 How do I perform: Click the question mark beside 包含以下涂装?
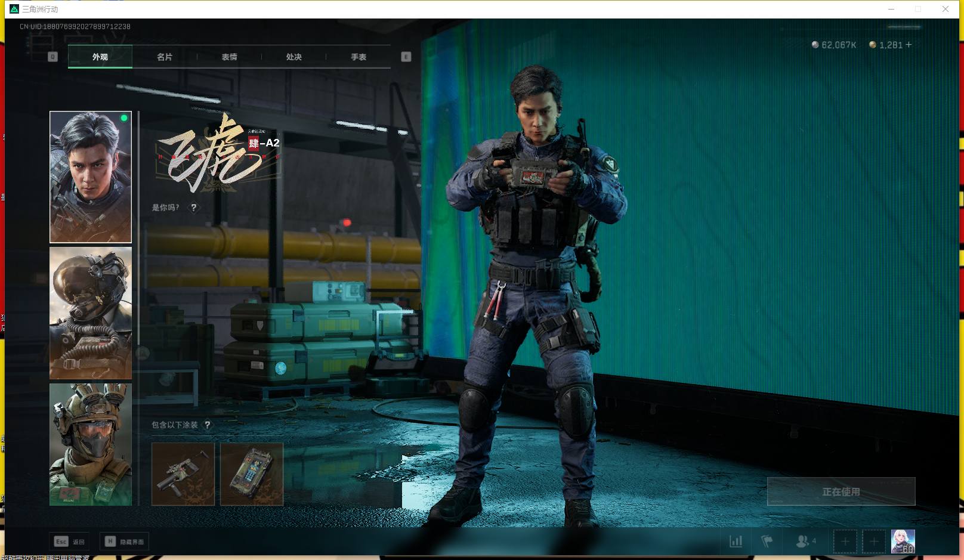click(207, 425)
